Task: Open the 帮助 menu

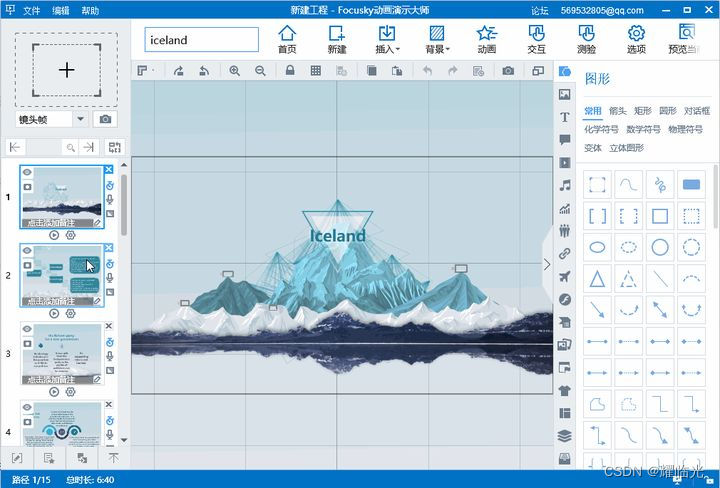Action: click(x=90, y=10)
